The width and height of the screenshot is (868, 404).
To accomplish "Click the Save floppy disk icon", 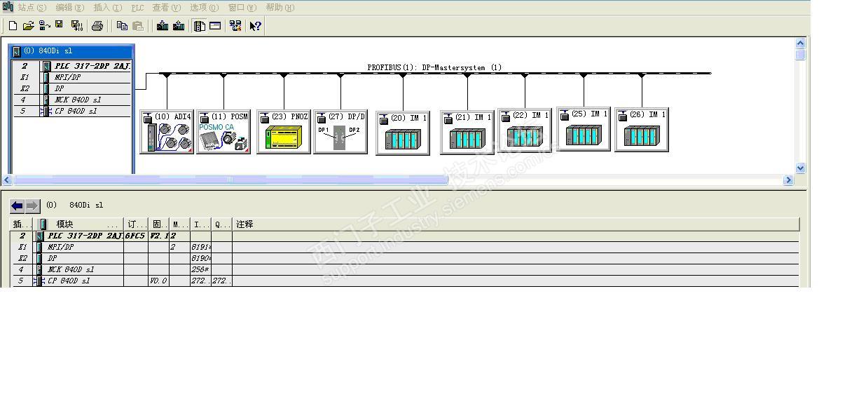I will pos(60,26).
